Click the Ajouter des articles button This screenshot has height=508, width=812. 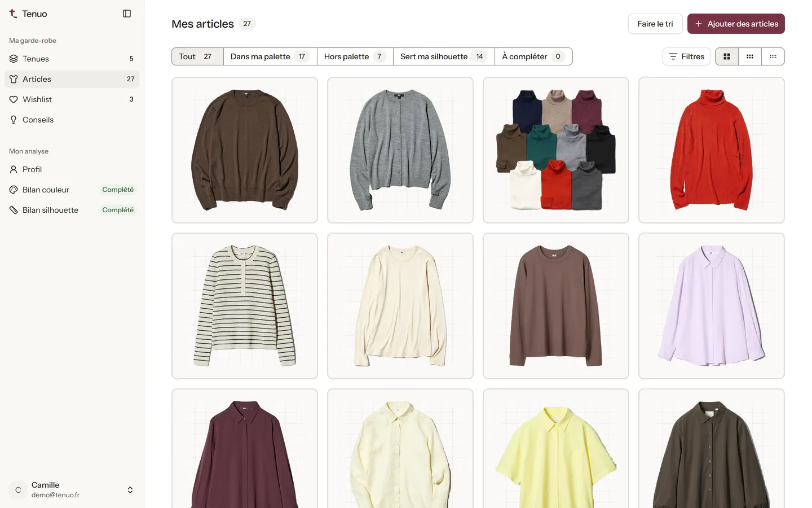(736, 24)
